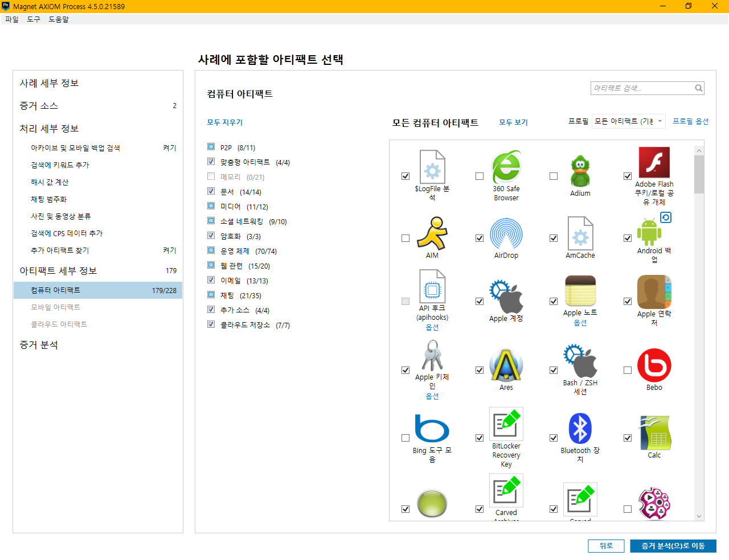Select the Apple Keychain keys icon

[x=432, y=355]
